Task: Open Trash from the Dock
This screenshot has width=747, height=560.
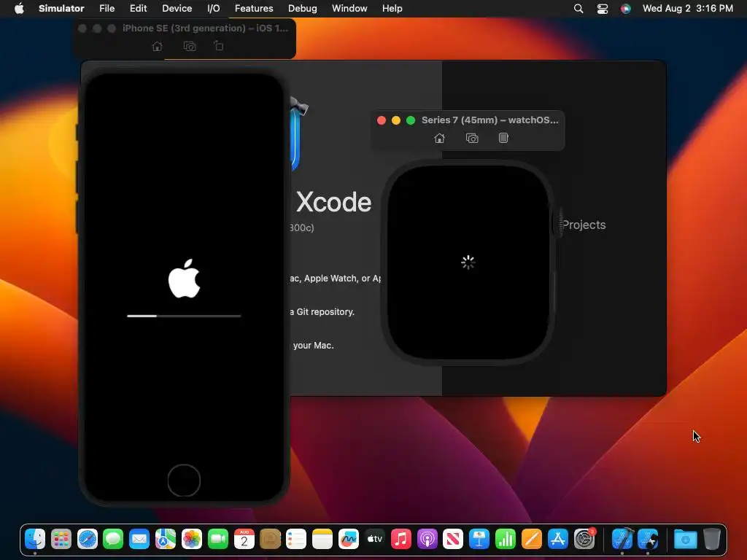Action: pos(712,539)
